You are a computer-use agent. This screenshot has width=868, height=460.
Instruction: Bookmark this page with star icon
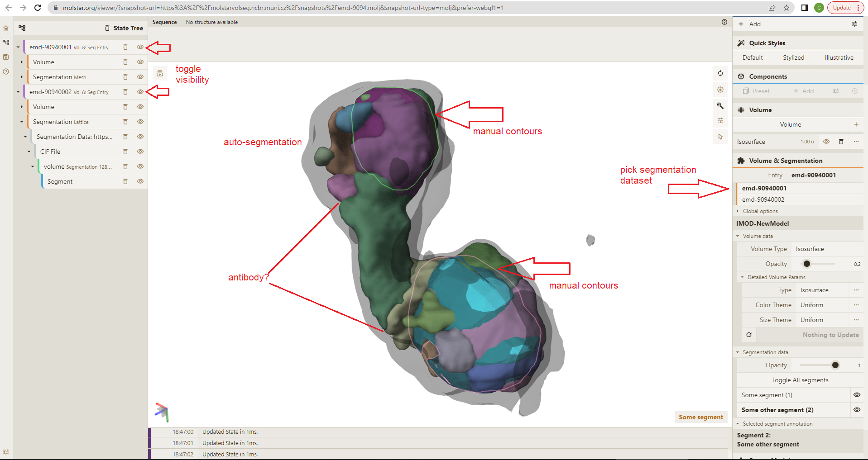tap(786, 8)
